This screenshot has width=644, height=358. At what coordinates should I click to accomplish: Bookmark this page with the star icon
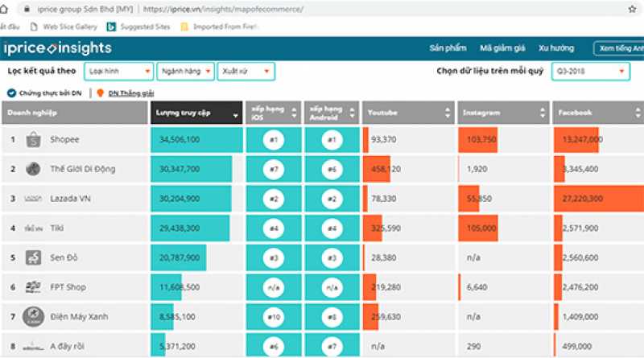(632, 9)
